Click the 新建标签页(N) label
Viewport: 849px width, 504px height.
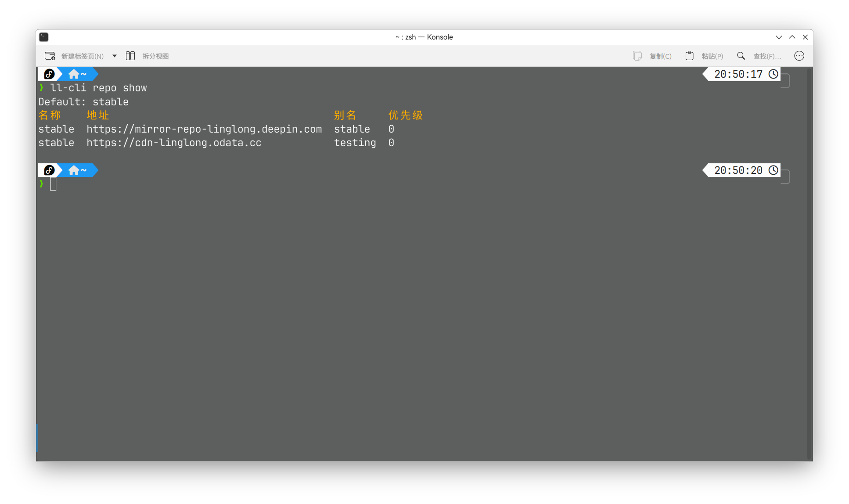83,56
